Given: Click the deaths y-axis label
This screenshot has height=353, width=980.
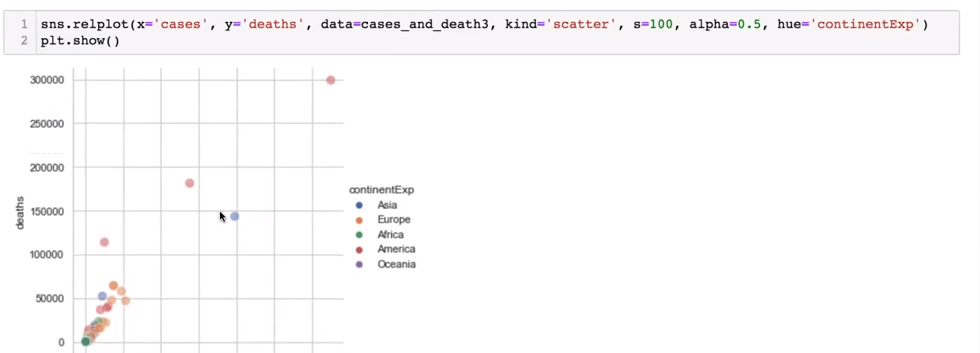Looking at the screenshot, I should pos(20,213).
